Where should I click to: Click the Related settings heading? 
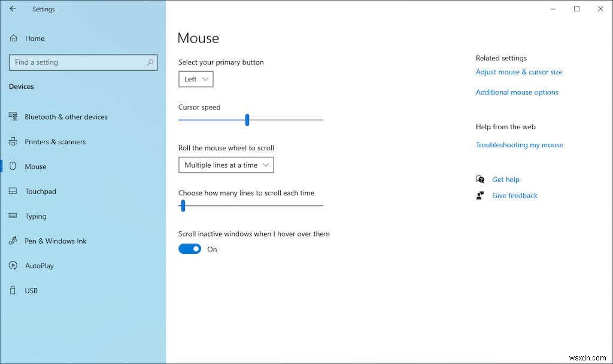[x=501, y=58]
